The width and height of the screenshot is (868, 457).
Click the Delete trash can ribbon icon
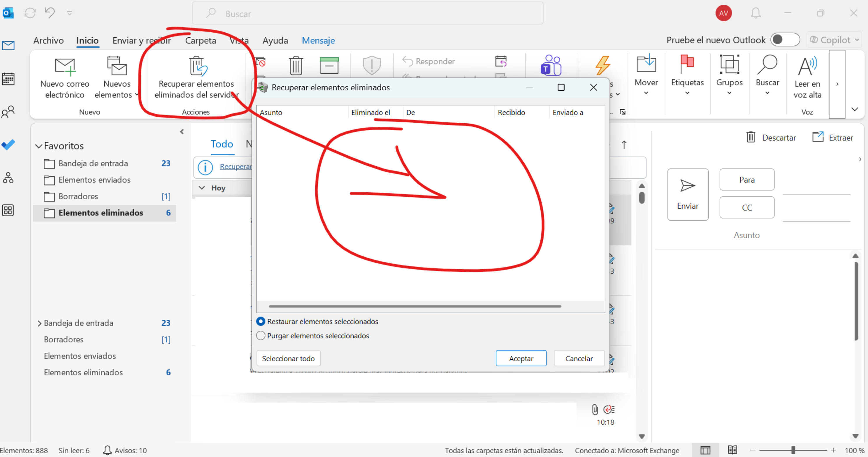coord(296,65)
